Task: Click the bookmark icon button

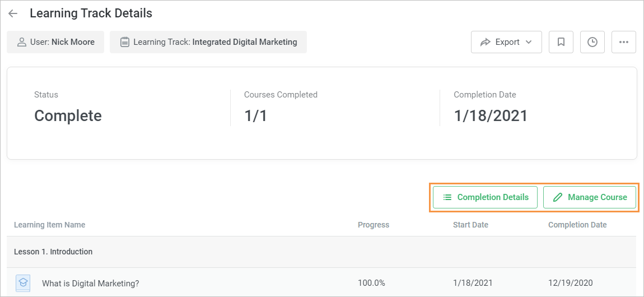Action: (561, 42)
